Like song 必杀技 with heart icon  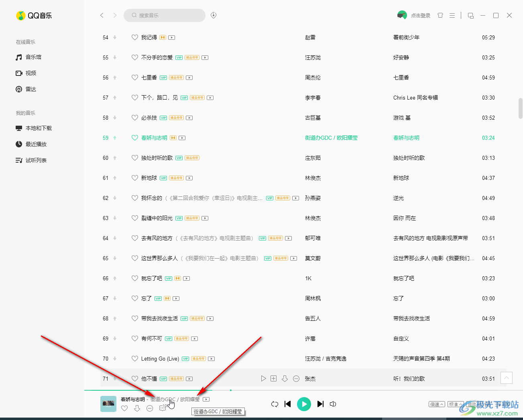(135, 118)
